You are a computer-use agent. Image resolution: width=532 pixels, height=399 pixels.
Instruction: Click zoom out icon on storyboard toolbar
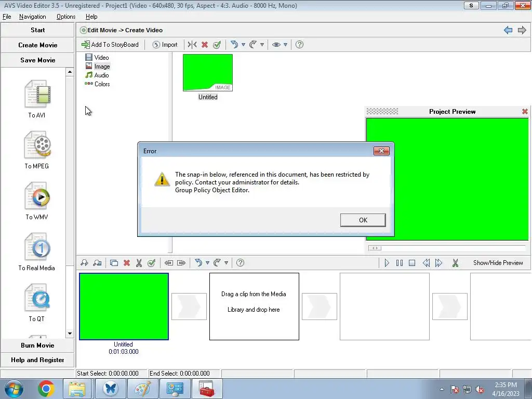97,262
